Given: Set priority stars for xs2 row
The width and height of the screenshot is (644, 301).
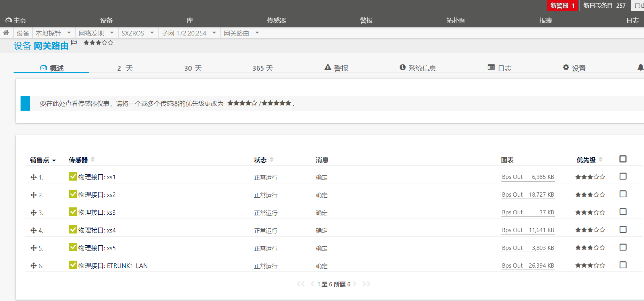Looking at the screenshot, I should [x=590, y=195].
